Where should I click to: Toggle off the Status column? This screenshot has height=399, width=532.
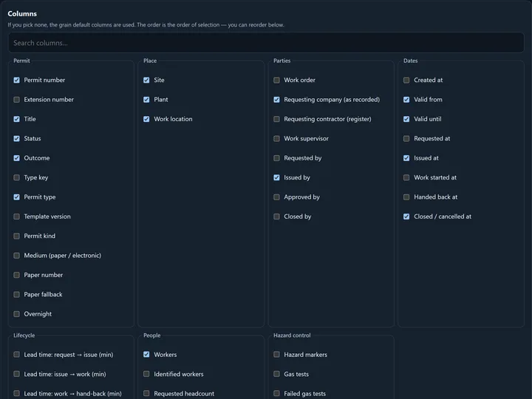point(16,138)
